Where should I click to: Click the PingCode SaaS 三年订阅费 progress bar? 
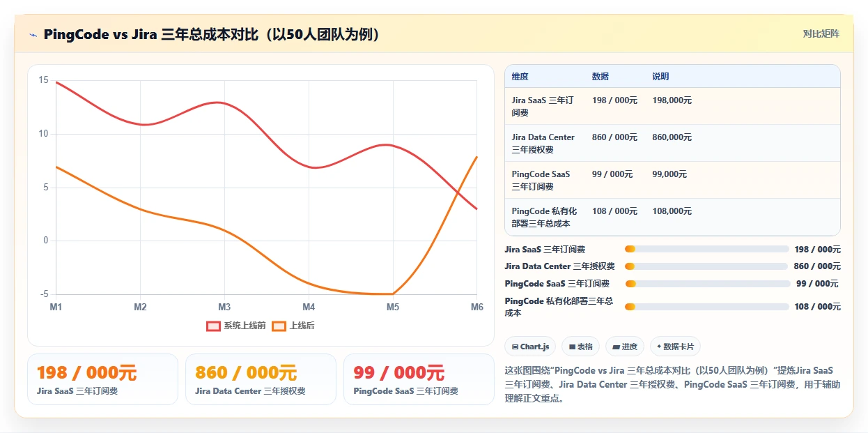tap(708, 284)
